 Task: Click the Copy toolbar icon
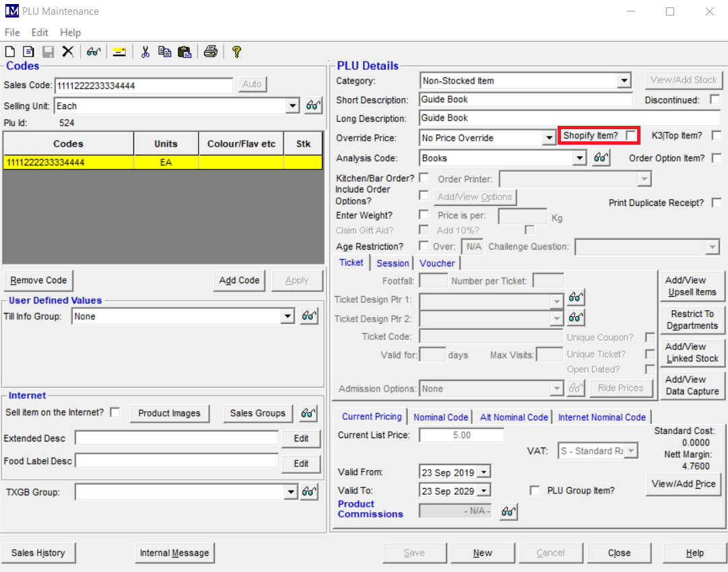164,52
